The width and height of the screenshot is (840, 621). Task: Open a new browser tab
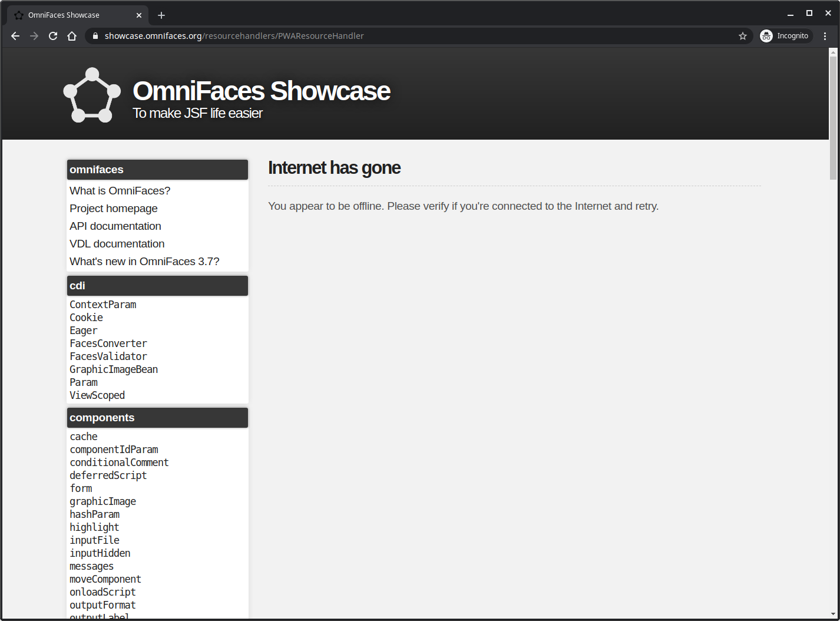(x=161, y=15)
